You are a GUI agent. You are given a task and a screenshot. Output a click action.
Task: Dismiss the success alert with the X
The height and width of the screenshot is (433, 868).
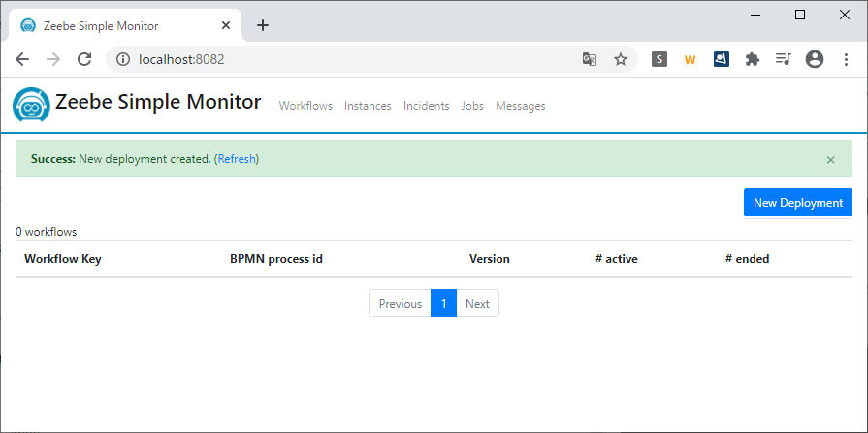point(830,160)
